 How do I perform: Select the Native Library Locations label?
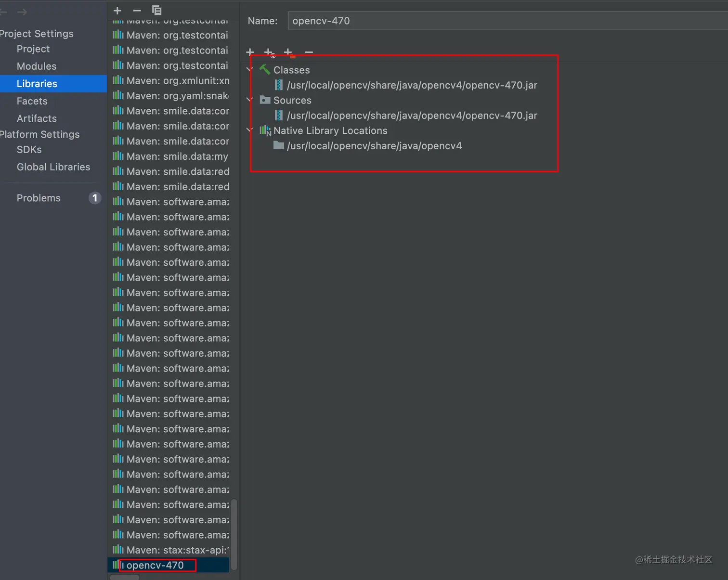(330, 130)
